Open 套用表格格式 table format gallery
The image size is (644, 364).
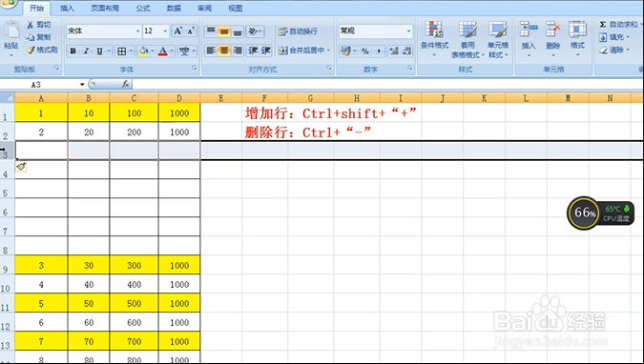point(467,39)
